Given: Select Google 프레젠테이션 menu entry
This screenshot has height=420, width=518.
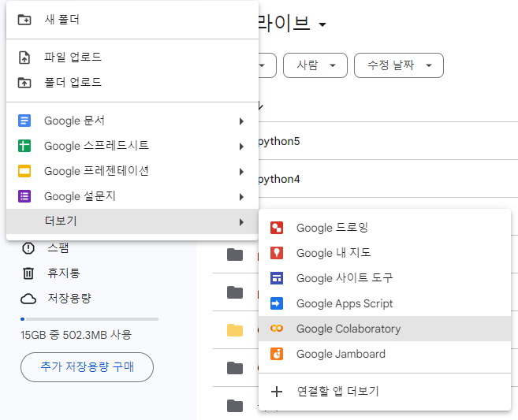Looking at the screenshot, I should click(132, 171).
